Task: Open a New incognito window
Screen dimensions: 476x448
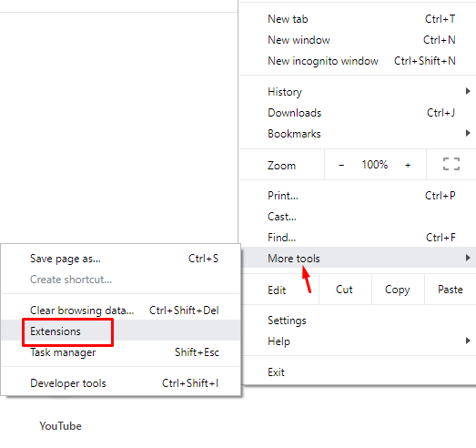Action: coord(359,61)
